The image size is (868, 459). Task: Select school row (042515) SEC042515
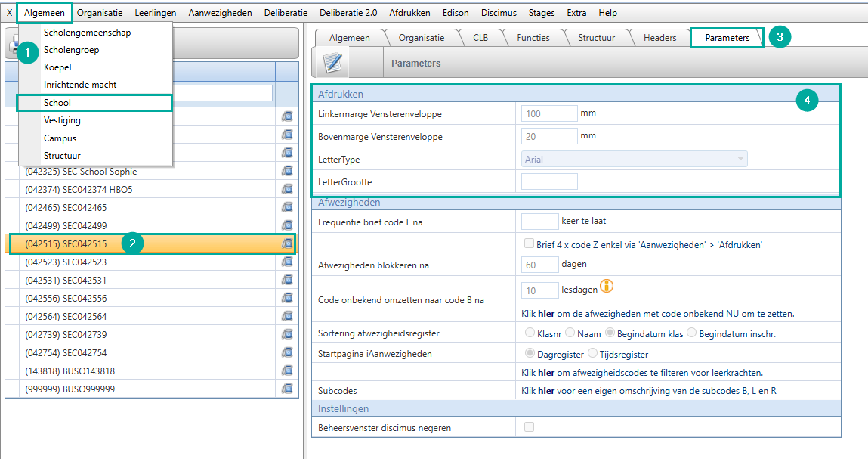coord(150,244)
